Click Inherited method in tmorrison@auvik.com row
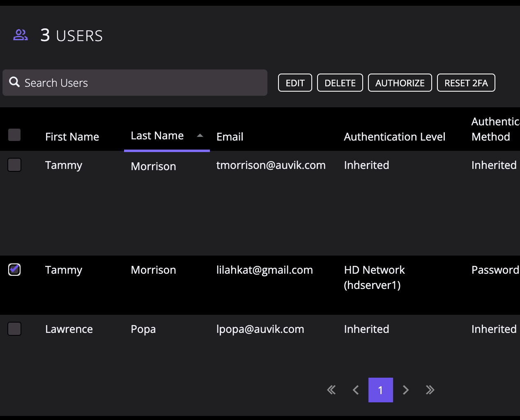Viewport: 520px width, 420px height. (x=494, y=165)
